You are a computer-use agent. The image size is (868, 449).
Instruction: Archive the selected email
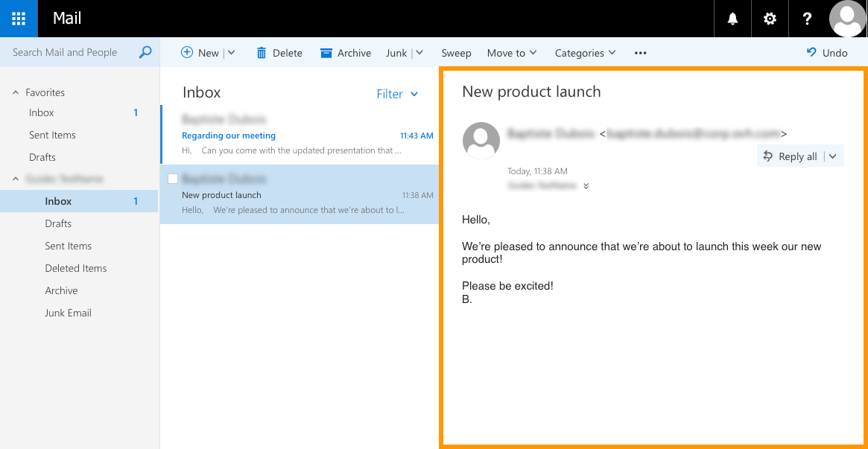pyautogui.click(x=346, y=53)
